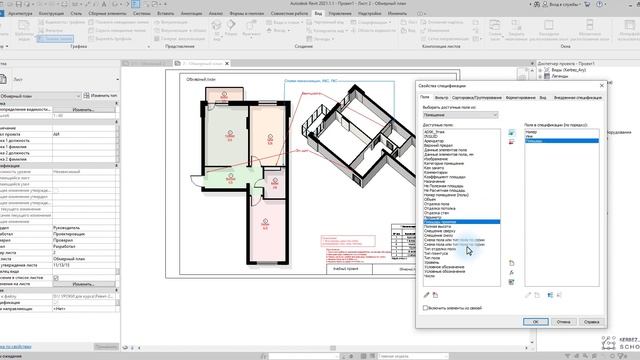
Task: Toggle Тонкие линии button in Графика panel
Action: 56,38
